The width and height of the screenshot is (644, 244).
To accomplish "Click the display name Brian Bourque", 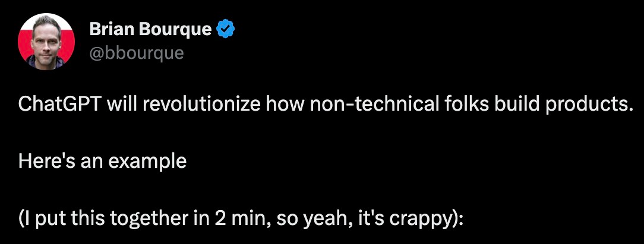I will (x=150, y=29).
